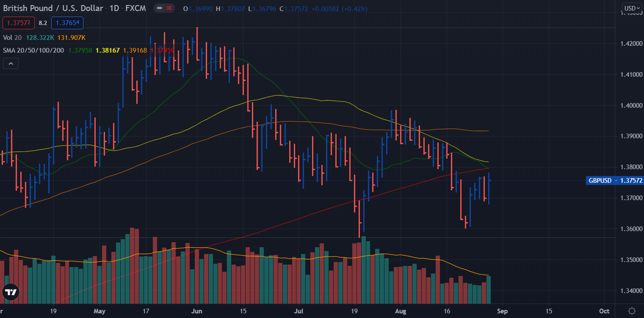
Task: Collapse the indicator legend with chevron
Action: (x=11, y=64)
